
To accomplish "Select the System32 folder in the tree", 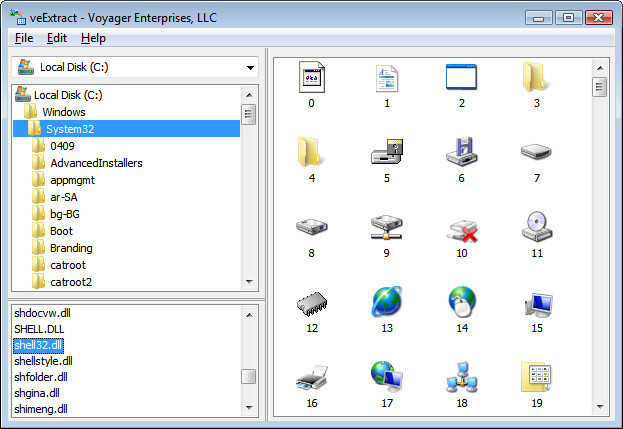I will 126,129.
